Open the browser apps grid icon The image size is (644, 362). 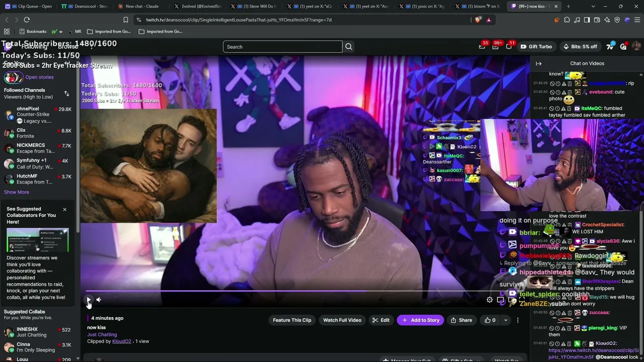[x=7, y=31]
